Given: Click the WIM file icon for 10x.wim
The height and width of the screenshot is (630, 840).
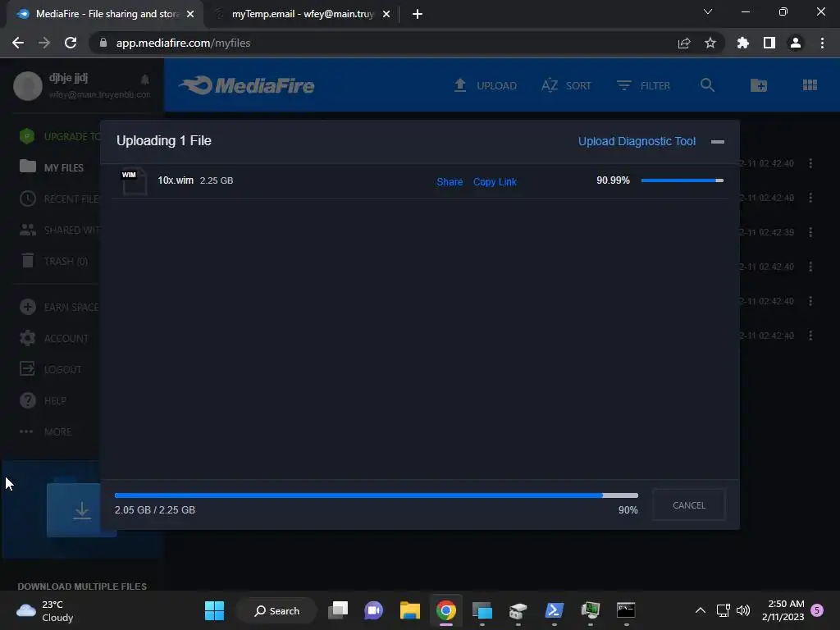Looking at the screenshot, I should point(134,181).
